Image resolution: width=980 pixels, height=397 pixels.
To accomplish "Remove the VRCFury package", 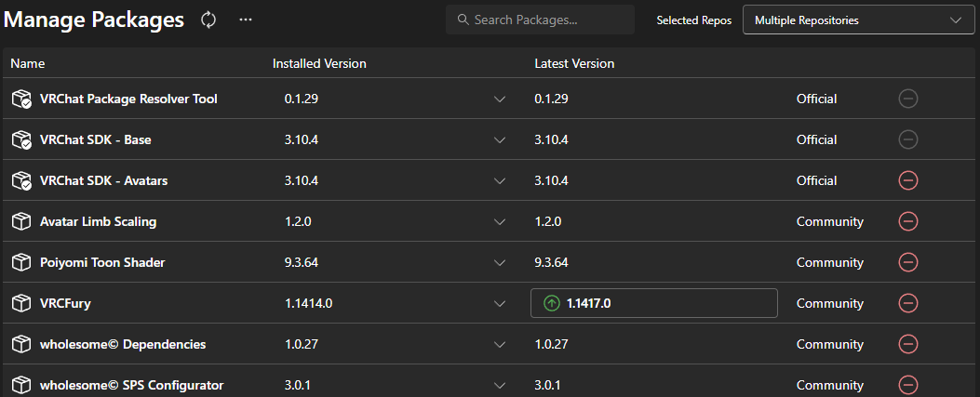I will (x=908, y=303).
